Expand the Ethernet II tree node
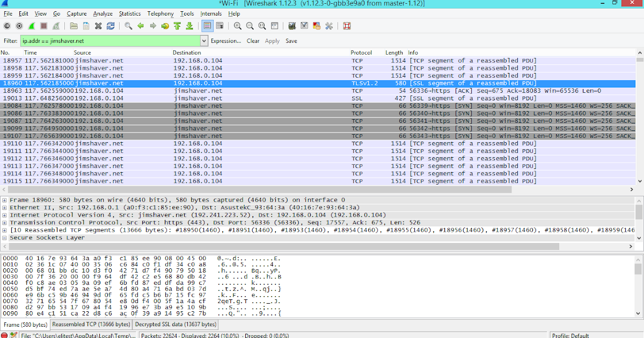The image size is (644, 338). (5, 207)
